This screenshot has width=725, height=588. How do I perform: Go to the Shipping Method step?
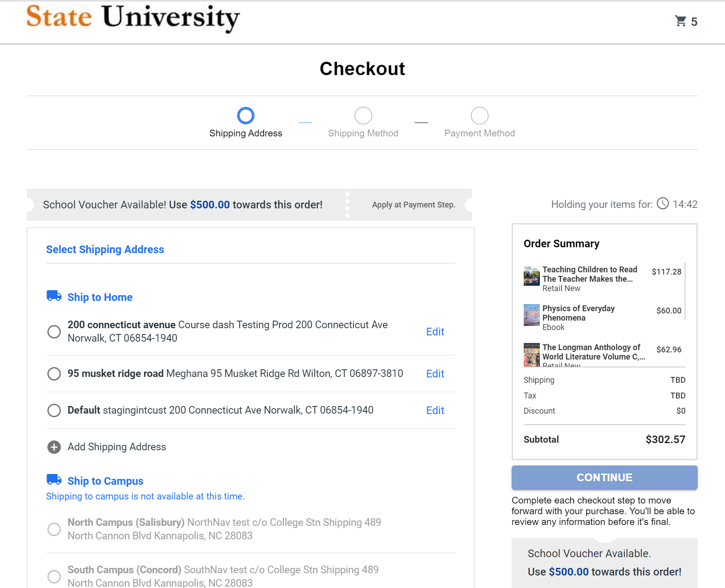(x=363, y=116)
